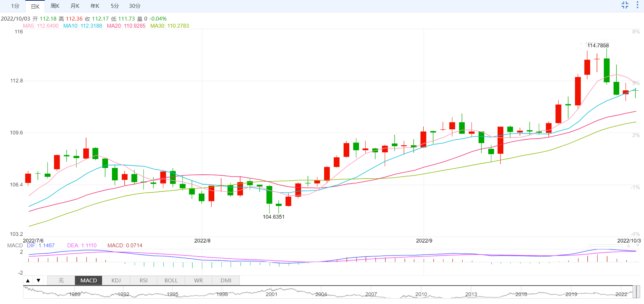The image size is (644, 304).
Task: Jump to 2010 on overview timeline
Action: (421, 294)
